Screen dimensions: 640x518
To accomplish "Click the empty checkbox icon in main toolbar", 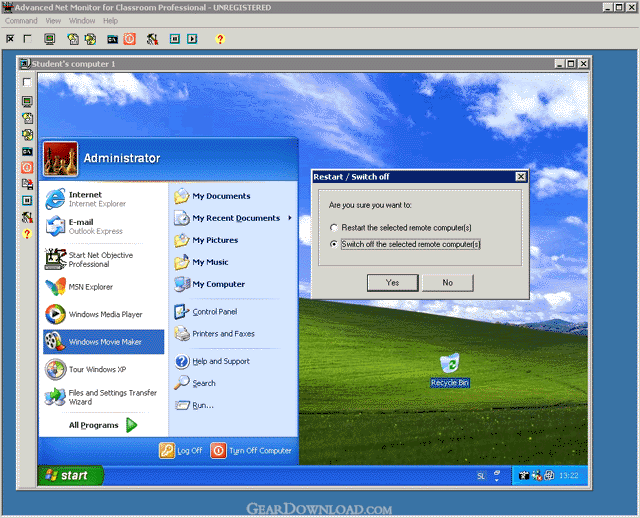I will 28,39.
